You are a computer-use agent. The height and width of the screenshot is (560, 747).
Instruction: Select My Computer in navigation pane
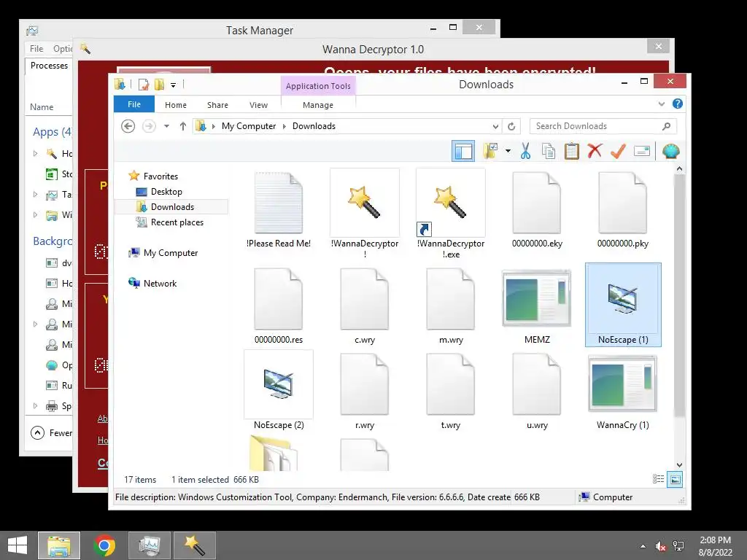point(171,253)
